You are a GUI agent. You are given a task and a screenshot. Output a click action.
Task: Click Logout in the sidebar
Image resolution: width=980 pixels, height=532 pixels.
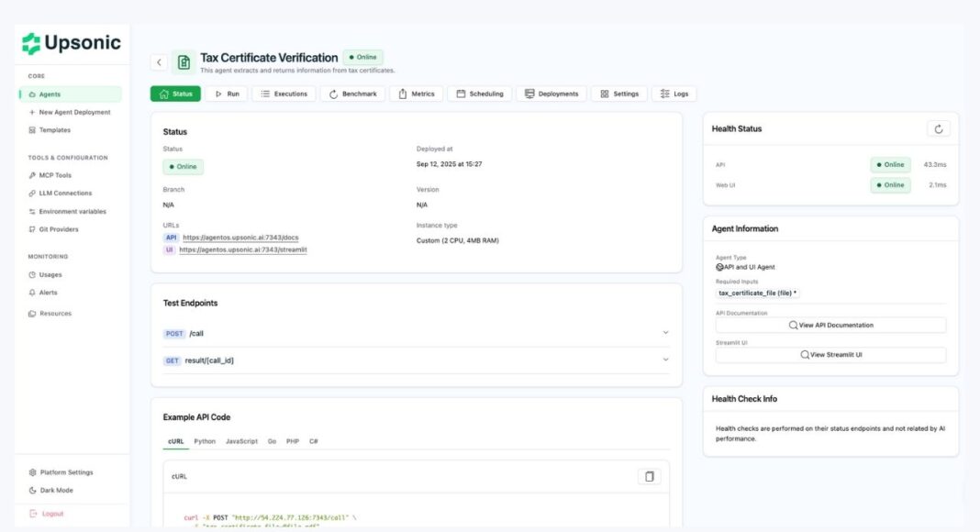52,514
